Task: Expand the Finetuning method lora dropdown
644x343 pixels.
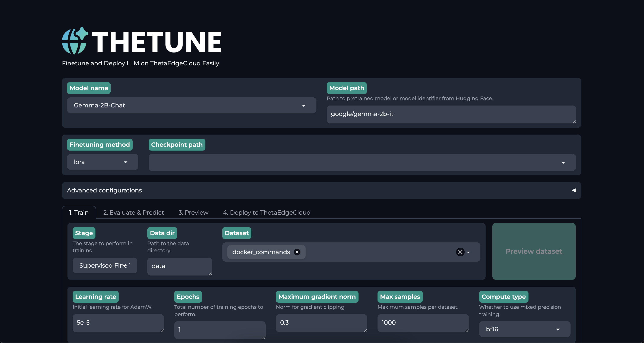Action: 102,162
